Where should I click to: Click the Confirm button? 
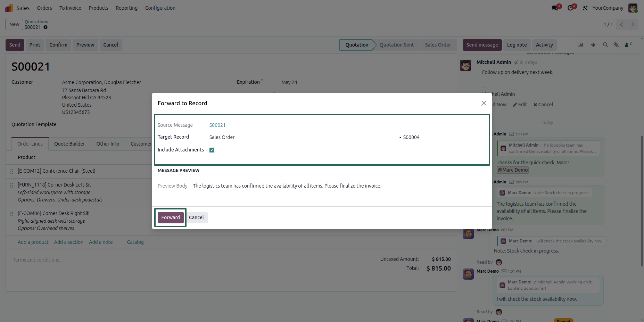[x=58, y=45]
